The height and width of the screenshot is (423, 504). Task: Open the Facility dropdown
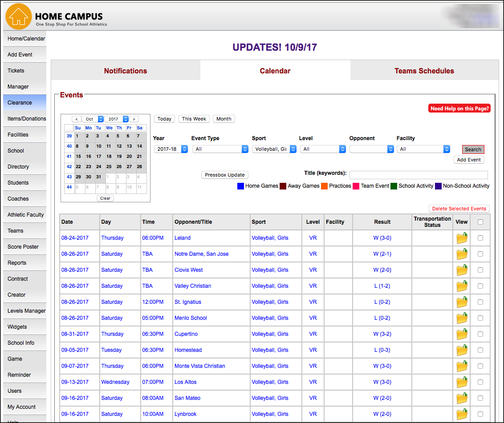[x=423, y=149]
